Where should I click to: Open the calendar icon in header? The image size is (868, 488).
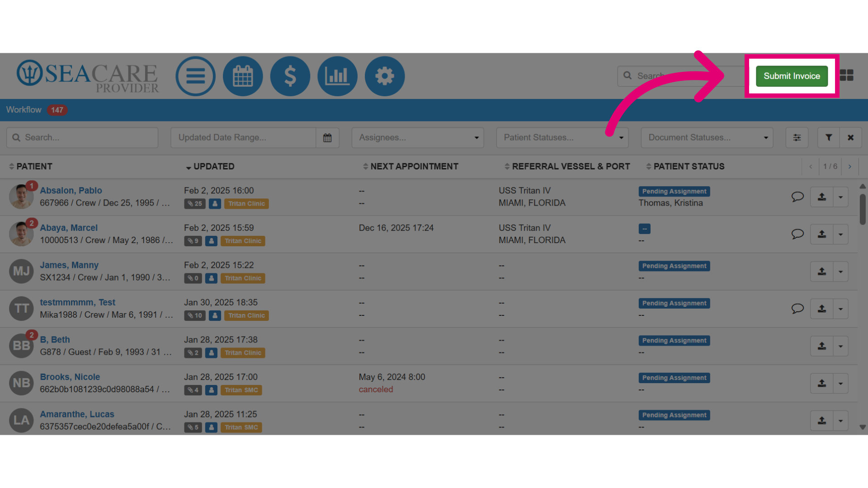243,76
